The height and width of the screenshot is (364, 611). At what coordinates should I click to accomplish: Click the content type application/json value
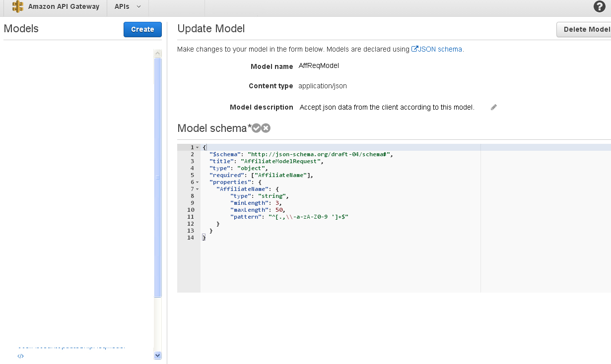[323, 86]
